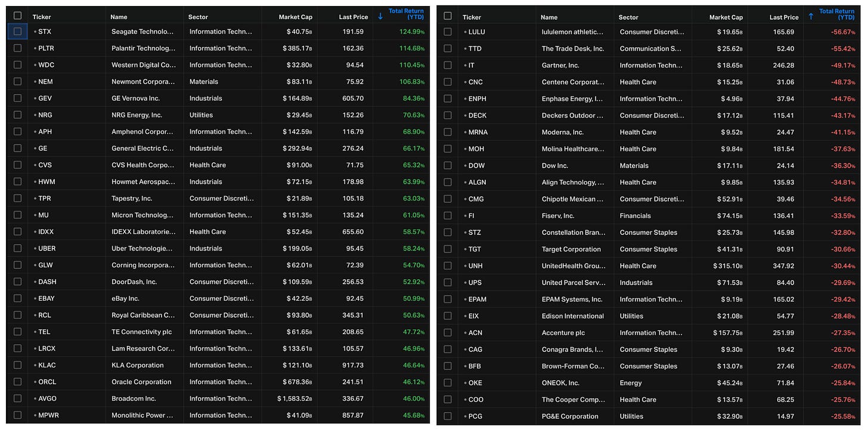Click the ENPH ticker cell

click(477, 98)
